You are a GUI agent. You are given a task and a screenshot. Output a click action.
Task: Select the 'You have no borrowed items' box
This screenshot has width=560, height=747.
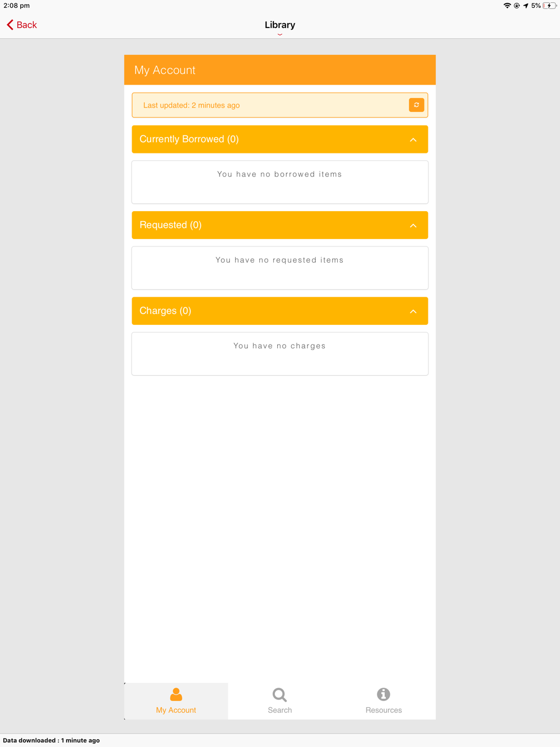coord(280,183)
